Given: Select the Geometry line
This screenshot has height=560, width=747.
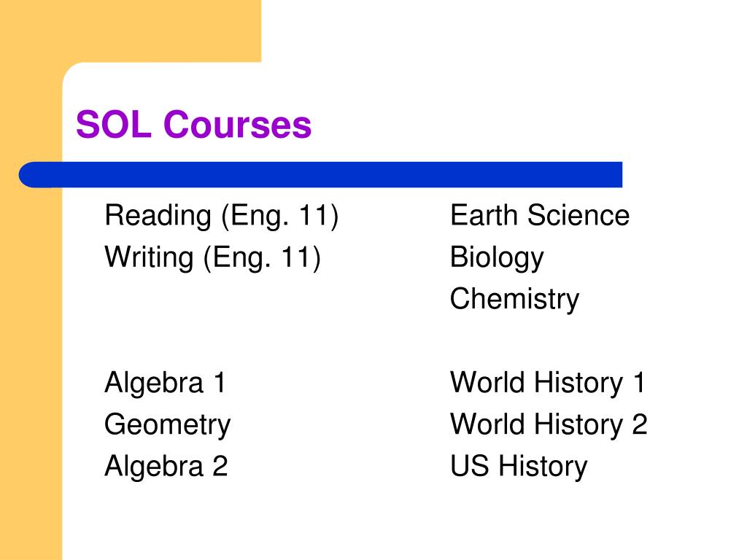Looking at the screenshot, I should pos(167,425).
